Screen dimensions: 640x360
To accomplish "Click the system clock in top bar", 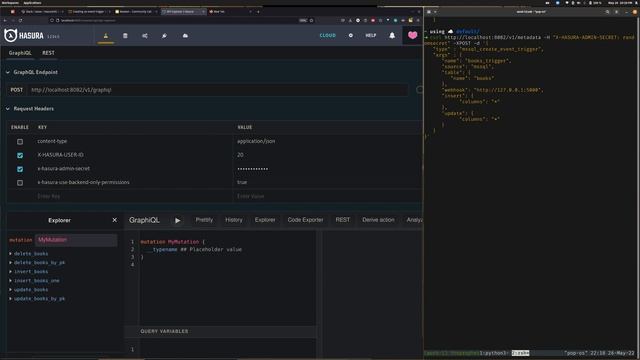I will [x=619, y=2].
